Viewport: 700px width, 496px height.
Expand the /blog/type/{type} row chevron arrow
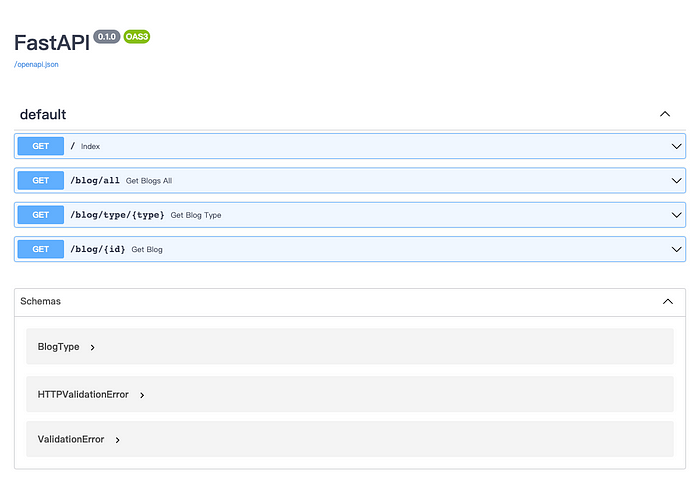[676, 215]
